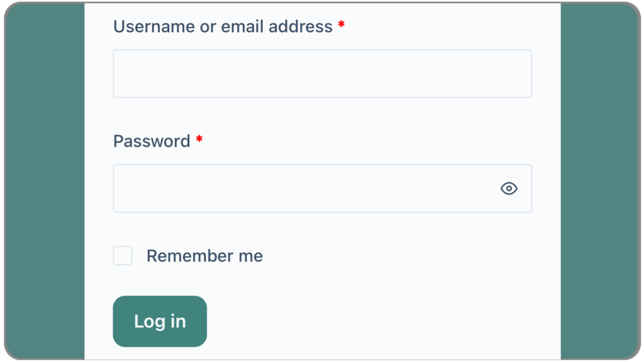Viewport: 644px width, 362px height.
Task: Enable the Remember me option
Action: point(123,256)
